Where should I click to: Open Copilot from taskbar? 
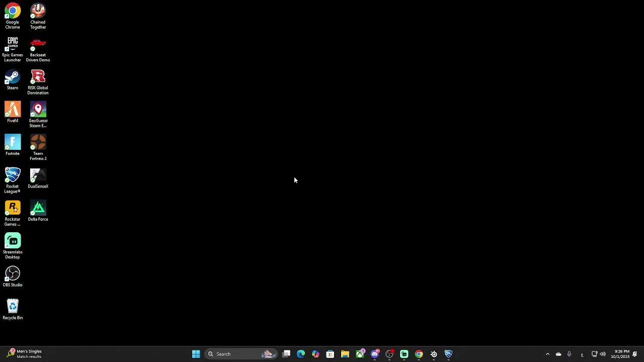point(315,354)
